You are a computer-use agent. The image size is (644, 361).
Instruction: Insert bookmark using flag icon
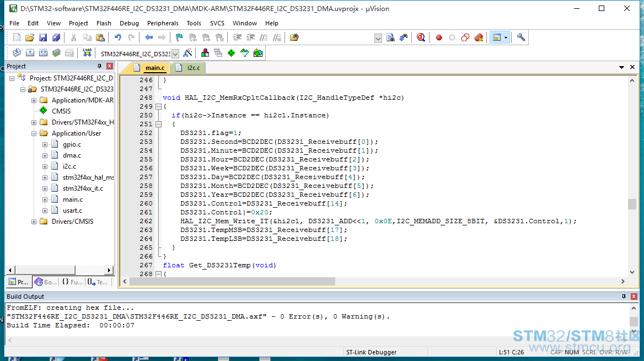pos(180,37)
